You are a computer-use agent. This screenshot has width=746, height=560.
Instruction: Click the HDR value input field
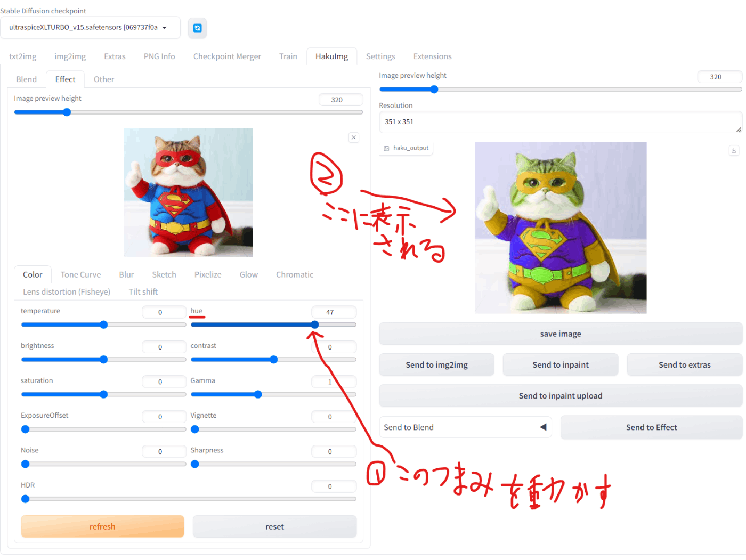(334, 486)
